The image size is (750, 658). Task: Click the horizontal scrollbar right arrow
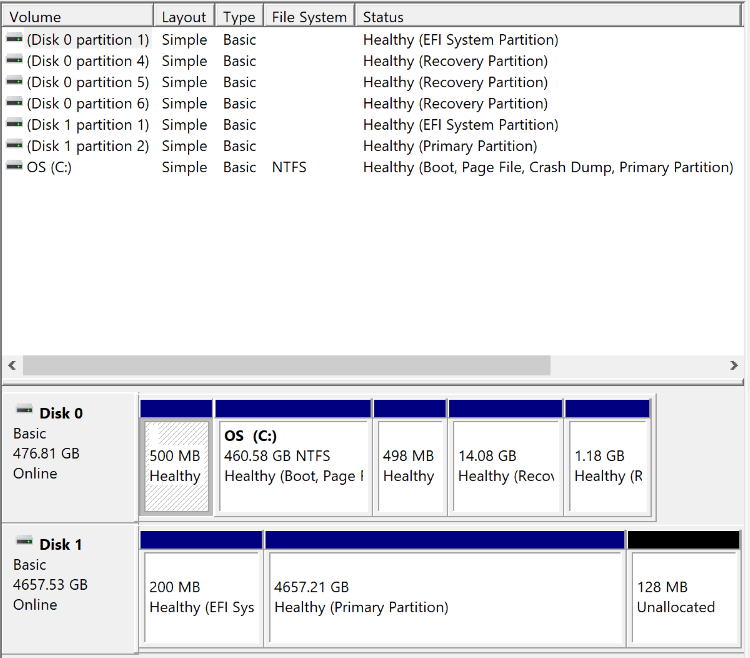(738, 365)
